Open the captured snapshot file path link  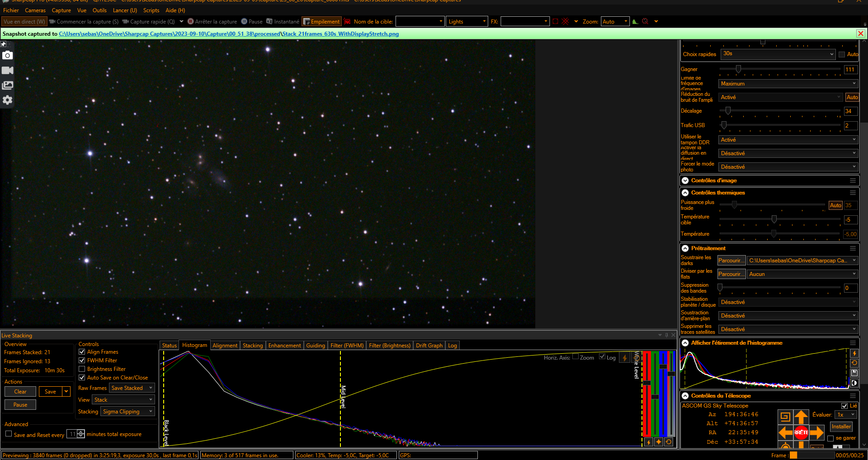(x=229, y=33)
